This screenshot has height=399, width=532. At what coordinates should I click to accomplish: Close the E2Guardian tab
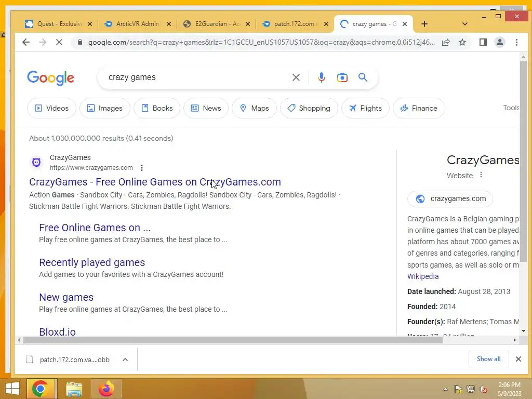[248, 24]
